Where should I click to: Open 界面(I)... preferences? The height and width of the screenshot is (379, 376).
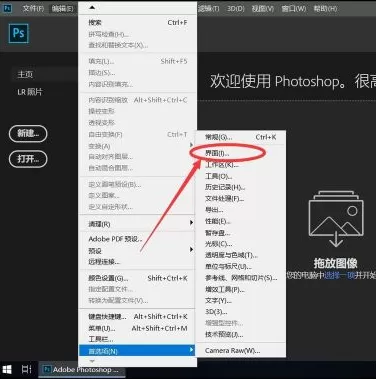coord(241,153)
